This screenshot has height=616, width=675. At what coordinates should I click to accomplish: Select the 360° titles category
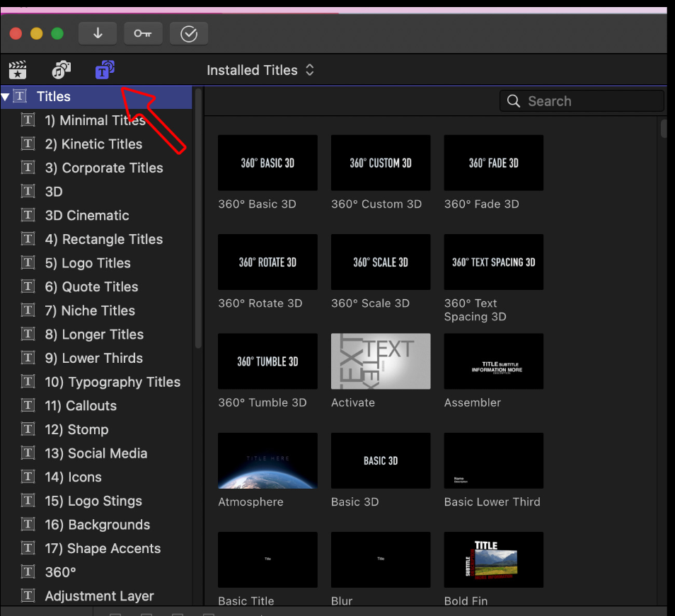tap(96, 573)
